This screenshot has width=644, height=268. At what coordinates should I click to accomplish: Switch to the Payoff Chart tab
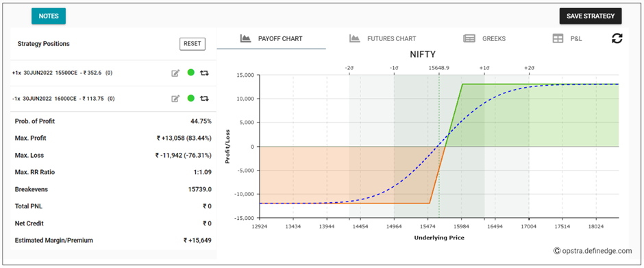pyautogui.click(x=271, y=38)
